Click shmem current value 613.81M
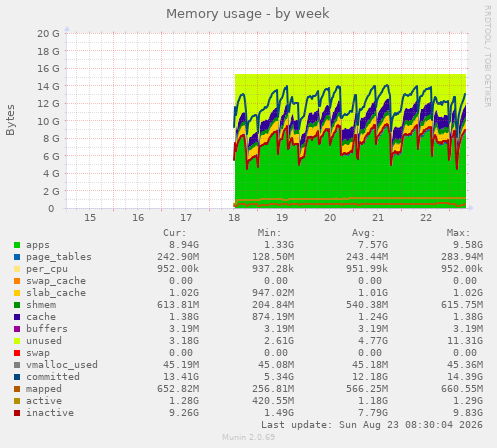The image size is (497, 448). pyautogui.click(x=178, y=305)
